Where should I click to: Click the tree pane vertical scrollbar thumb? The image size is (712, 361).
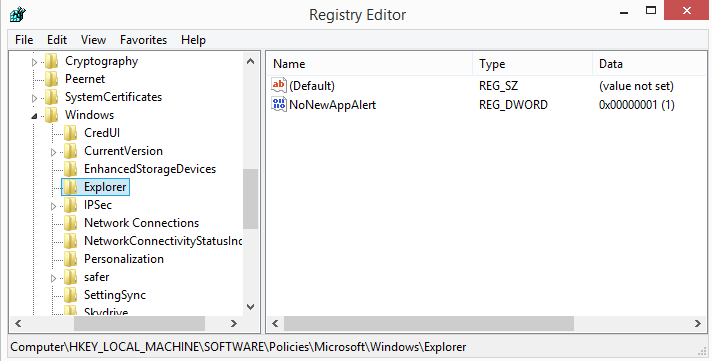point(250,199)
